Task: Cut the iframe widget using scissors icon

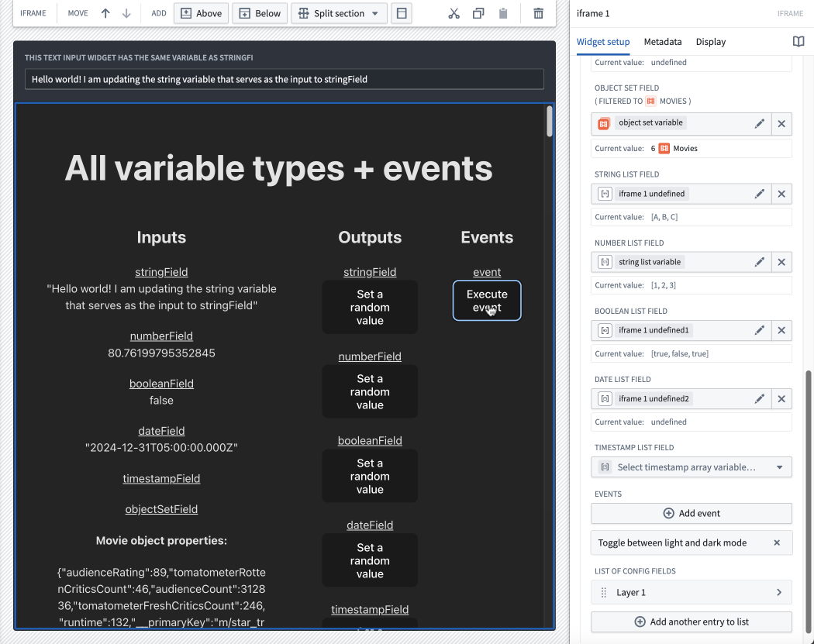Action: pyautogui.click(x=454, y=13)
